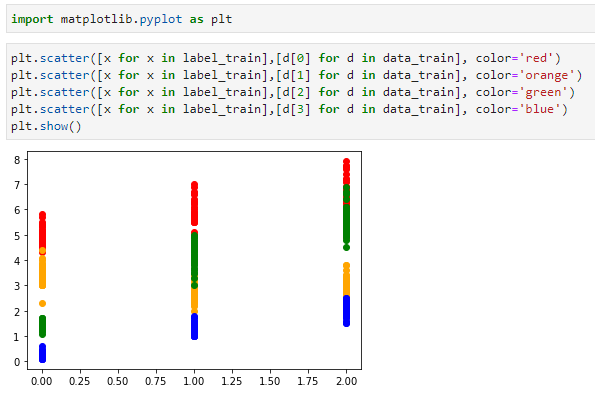The height and width of the screenshot is (400, 595).
Task: Click the blue point cluster at x=1.00
Action: [x=194, y=326]
